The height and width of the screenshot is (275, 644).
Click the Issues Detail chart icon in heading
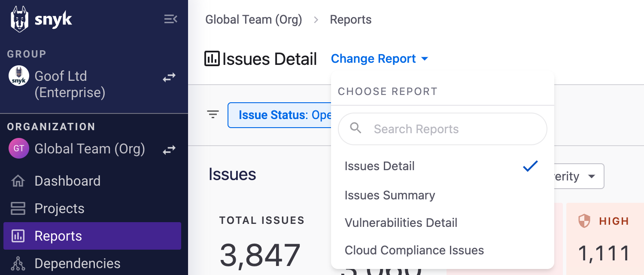point(212,58)
